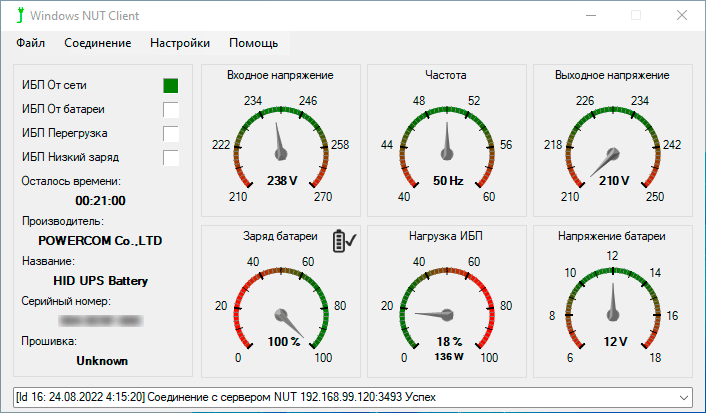This screenshot has height=413, width=706.
Task: Click the Производитель label
Action: tap(63, 221)
